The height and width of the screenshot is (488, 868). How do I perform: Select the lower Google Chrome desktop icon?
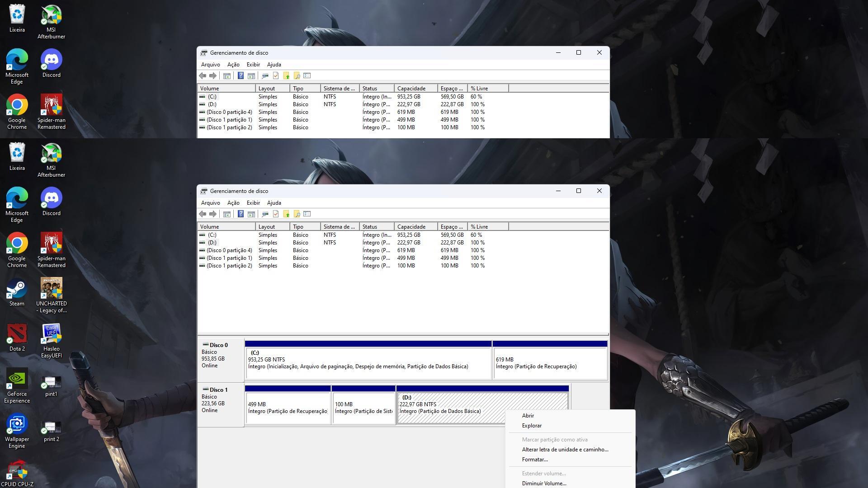[x=17, y=250]
